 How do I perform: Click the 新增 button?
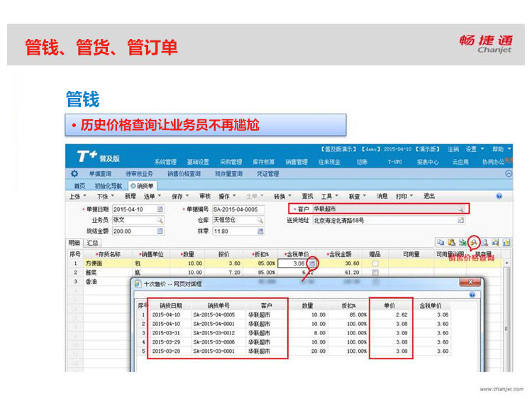pyautogui.click(x=131, y=196)
